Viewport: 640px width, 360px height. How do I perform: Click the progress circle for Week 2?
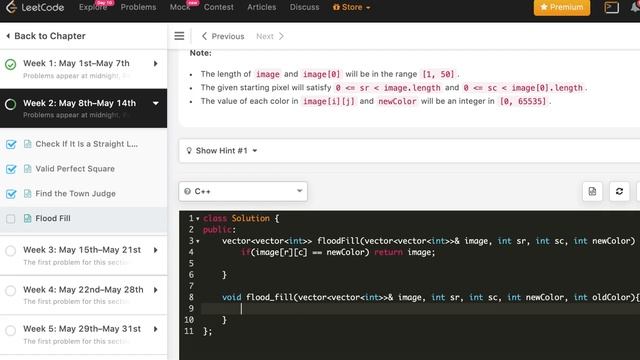(11, 104)
